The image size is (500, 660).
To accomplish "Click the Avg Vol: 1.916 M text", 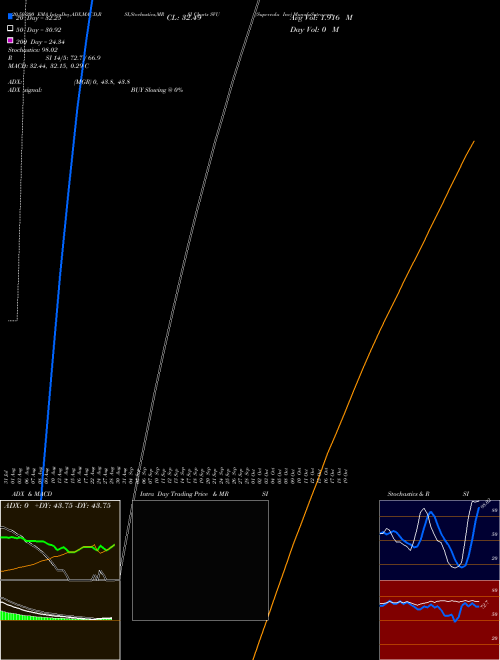I will [321, 18].
